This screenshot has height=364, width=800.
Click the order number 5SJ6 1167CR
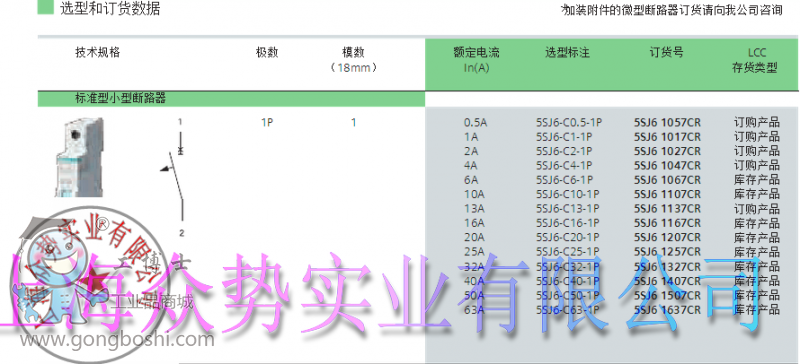[667, 223]
